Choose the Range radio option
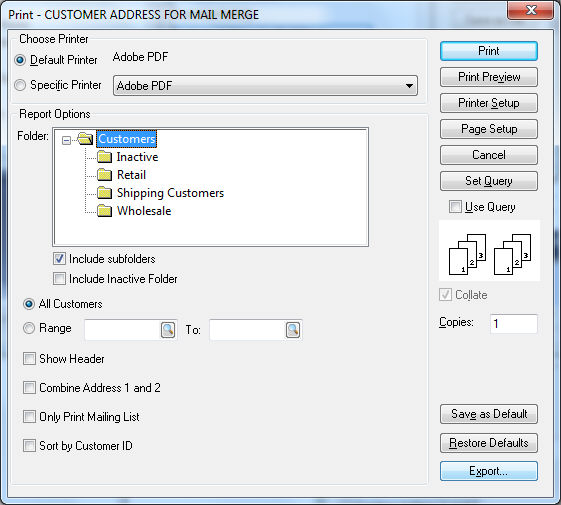 tap(29, 328)
